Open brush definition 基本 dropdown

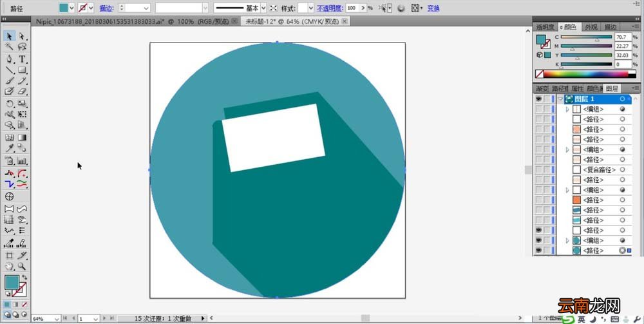pyautogui.click(x=263, y=8)
